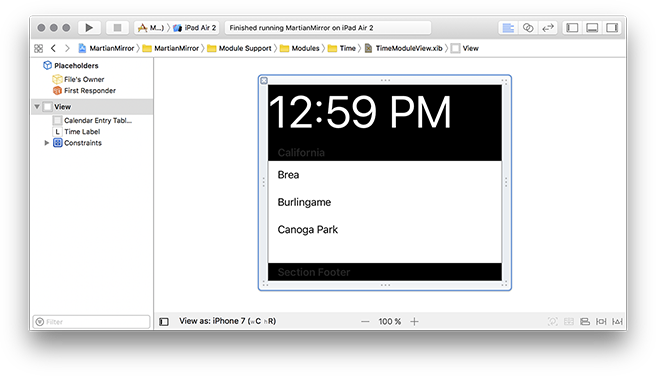Focus the outline Filter field
656x376 pixels.
point(91,322)
